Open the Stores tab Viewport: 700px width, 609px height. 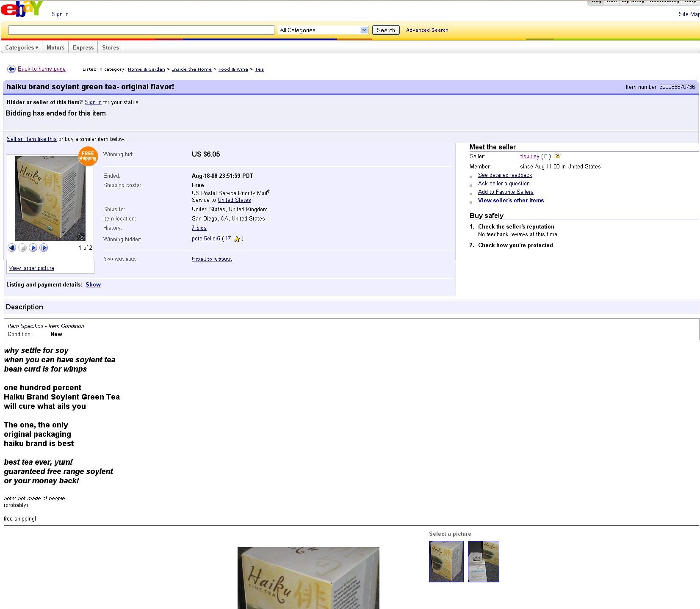111,47
